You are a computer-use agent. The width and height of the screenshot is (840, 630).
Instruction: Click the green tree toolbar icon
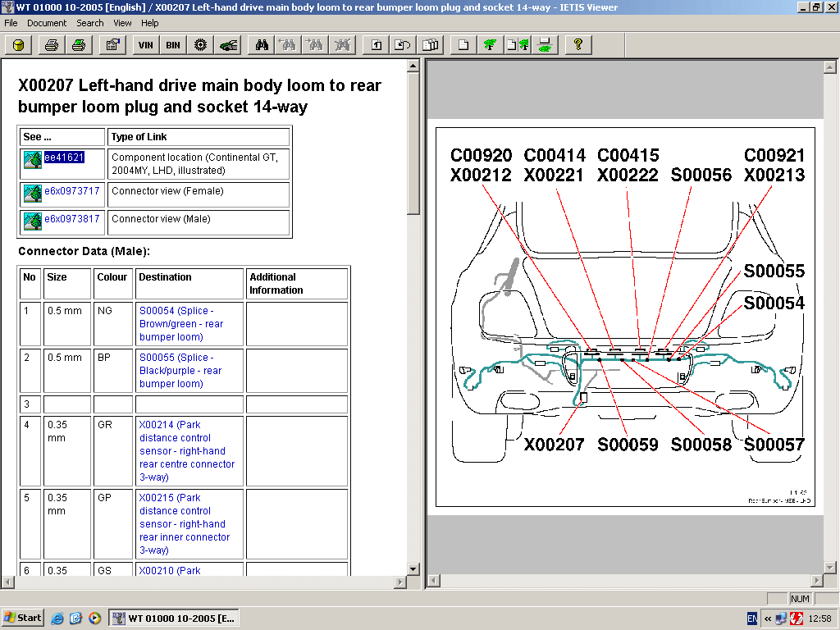coord(491,45)
